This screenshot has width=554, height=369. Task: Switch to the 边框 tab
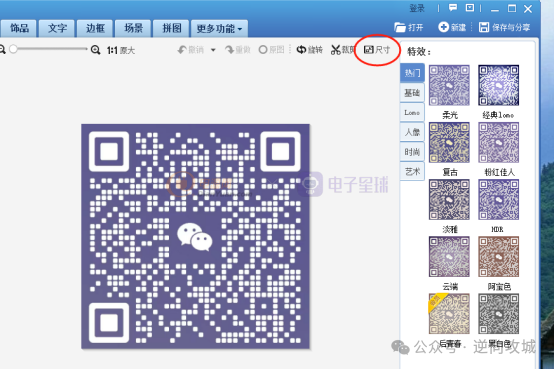tap(95, 28)
